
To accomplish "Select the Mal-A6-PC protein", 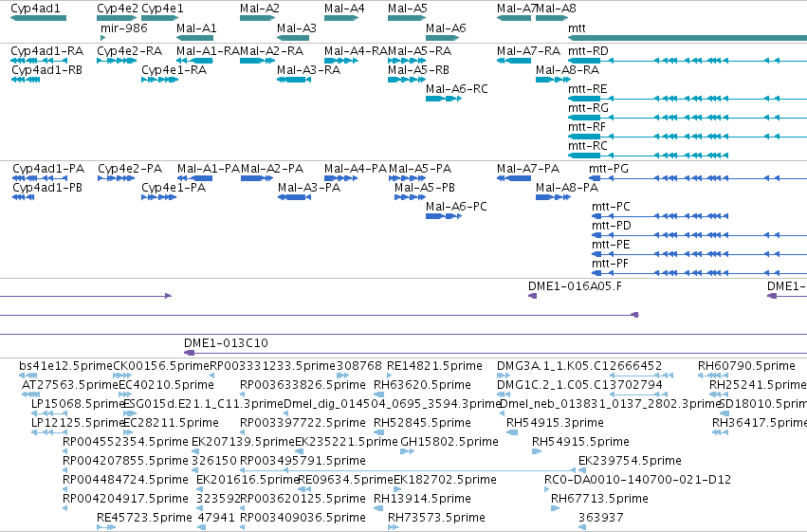I will [x=444, y=216].
